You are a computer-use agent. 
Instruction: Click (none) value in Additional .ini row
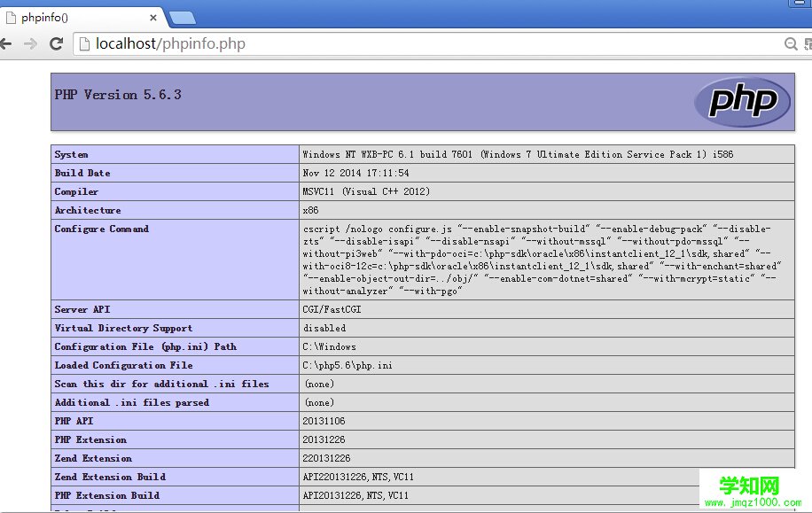pyautogui.click(x=319, y=403)
